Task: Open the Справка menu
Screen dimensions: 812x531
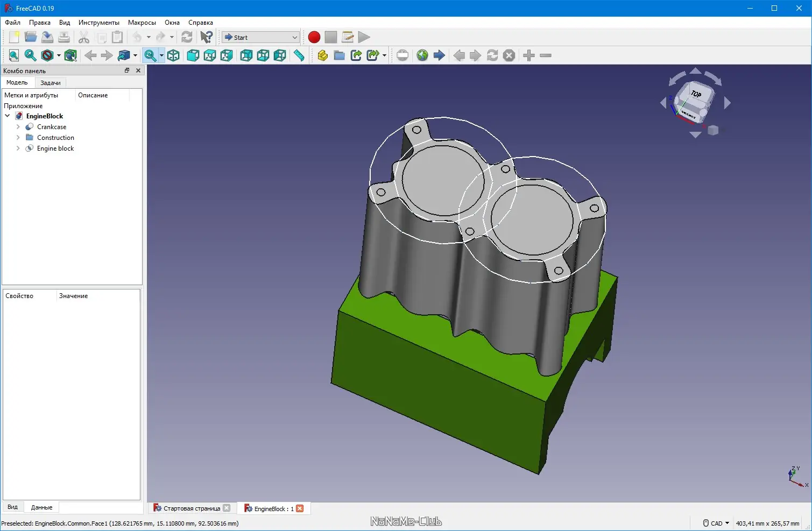Action: click(201, 23)
